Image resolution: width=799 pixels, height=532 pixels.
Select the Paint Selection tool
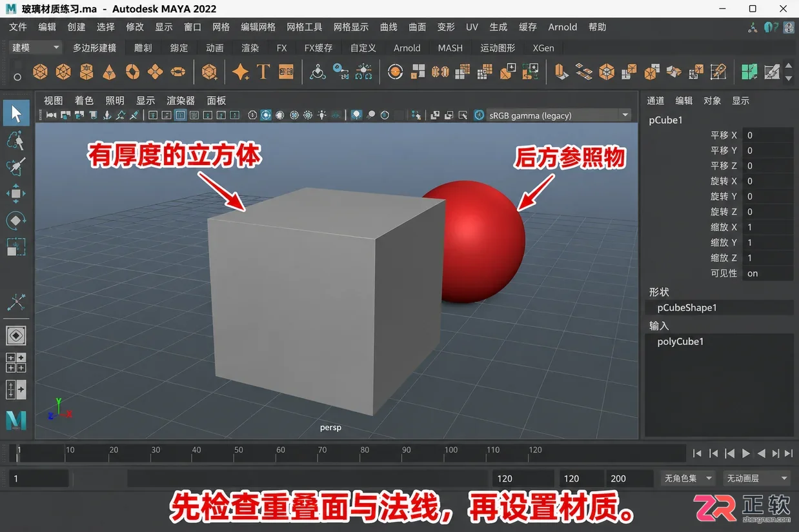point(16,166)
